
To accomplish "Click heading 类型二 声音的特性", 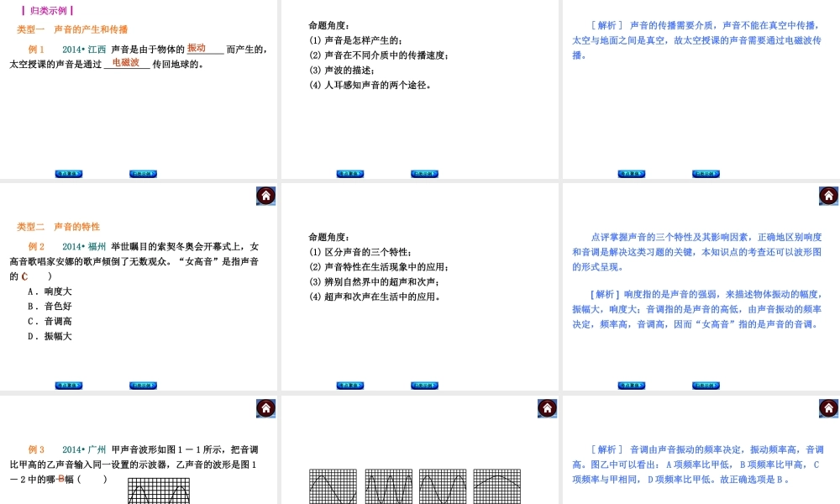I will click(59, 227).
